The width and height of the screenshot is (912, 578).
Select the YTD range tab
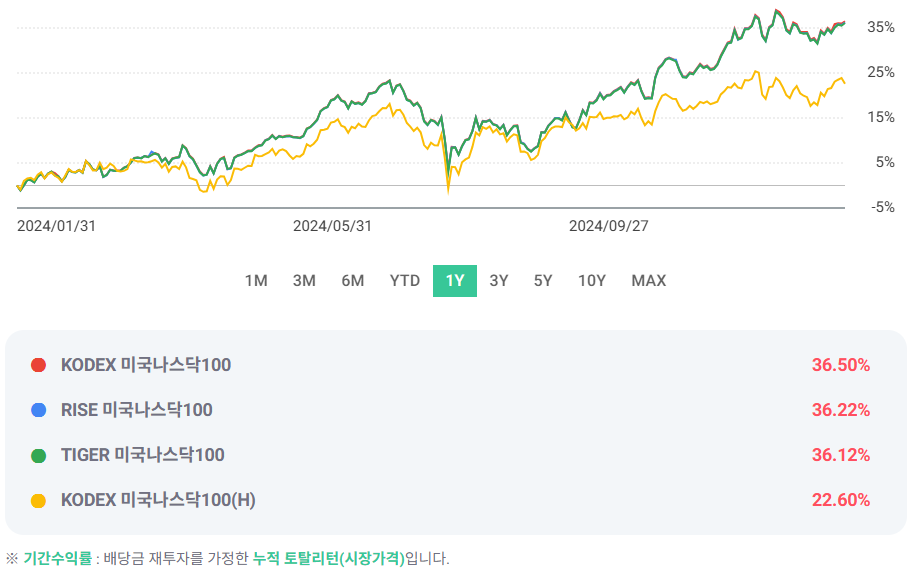point(405,281)
